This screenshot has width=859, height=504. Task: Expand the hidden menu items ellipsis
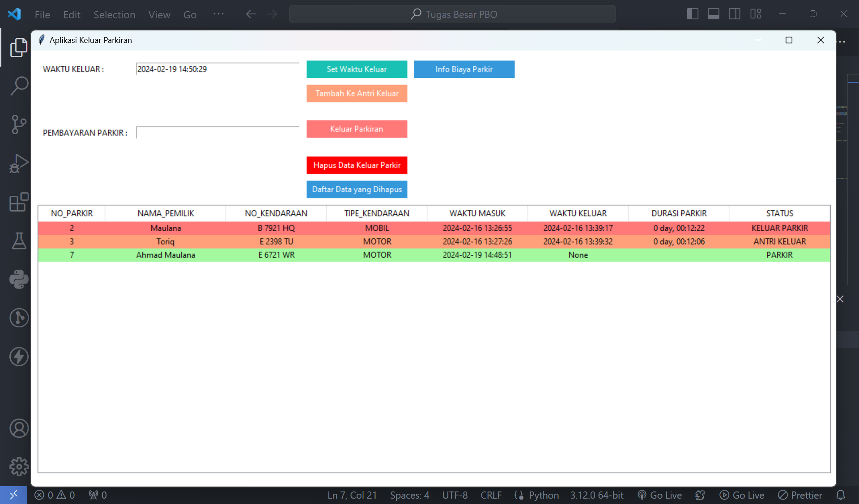point(218,14)
